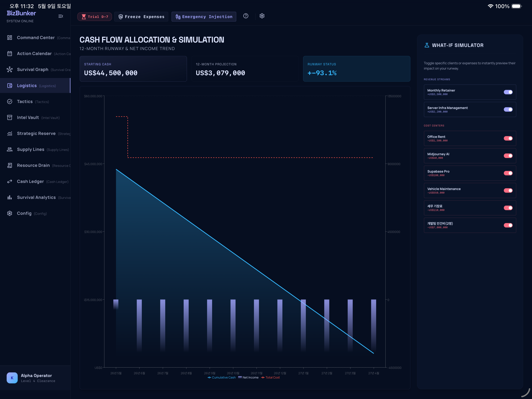Click the Action Calendar icon

[10, 53]
